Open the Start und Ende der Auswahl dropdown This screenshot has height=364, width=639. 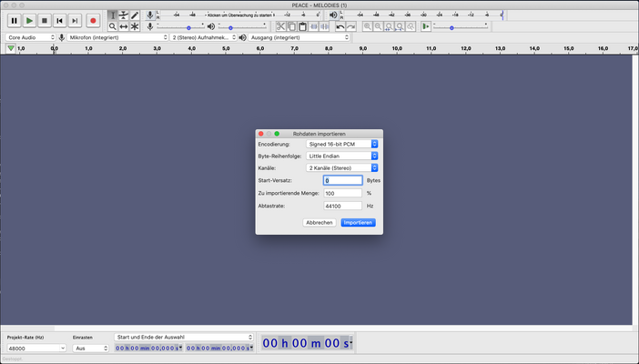click(x=183, y=337)
